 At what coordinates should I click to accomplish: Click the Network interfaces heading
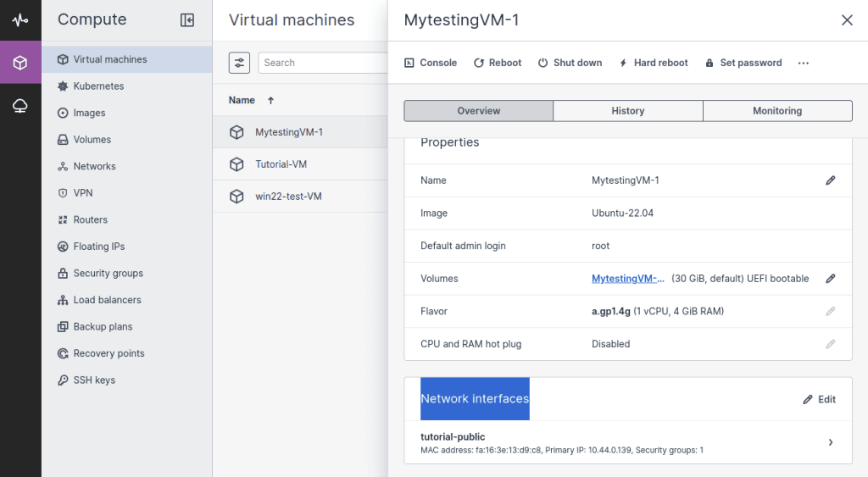pos(475,399)
